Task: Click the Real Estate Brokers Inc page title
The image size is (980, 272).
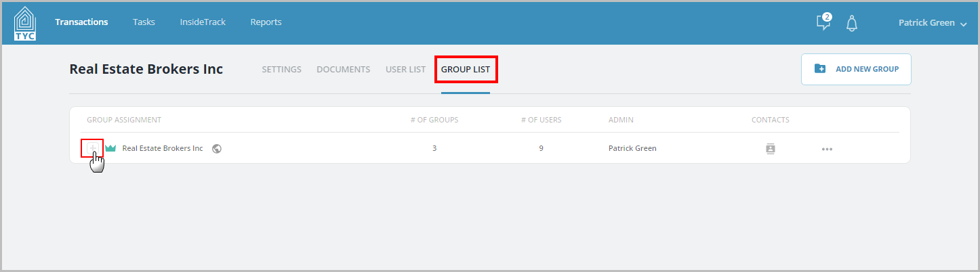Action: (146, 69)
